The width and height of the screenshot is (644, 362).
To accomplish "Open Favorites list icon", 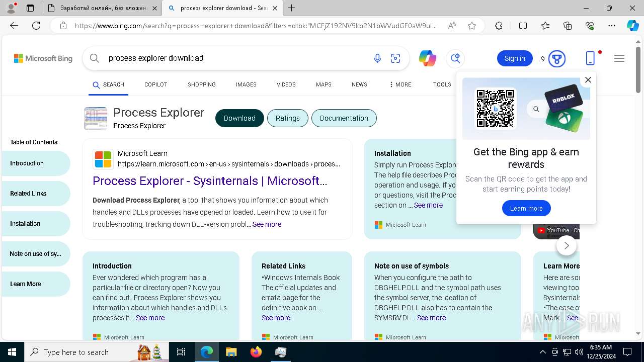I will click(x=545, y=26).
